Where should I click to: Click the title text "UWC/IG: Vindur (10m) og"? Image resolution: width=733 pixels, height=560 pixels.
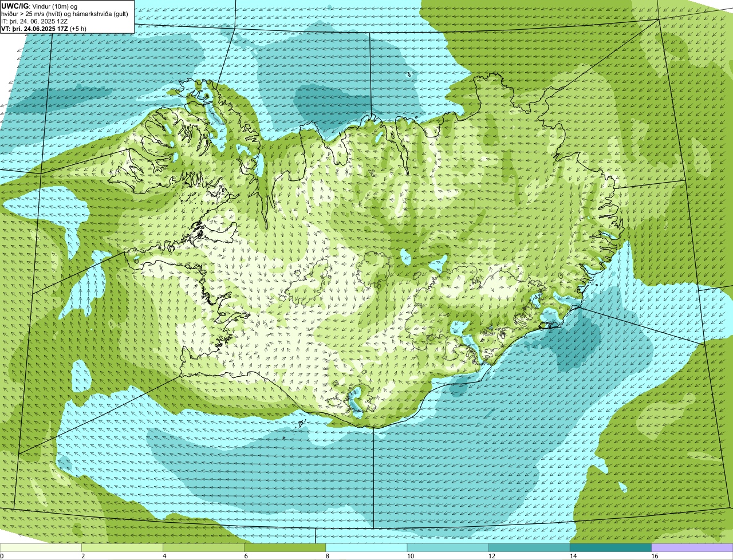tap(39, 6)
